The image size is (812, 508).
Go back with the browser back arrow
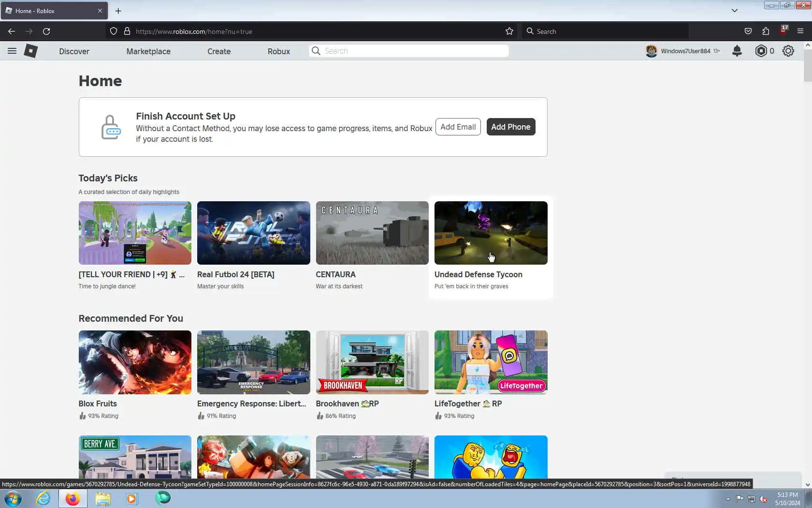tap(12, 31)
